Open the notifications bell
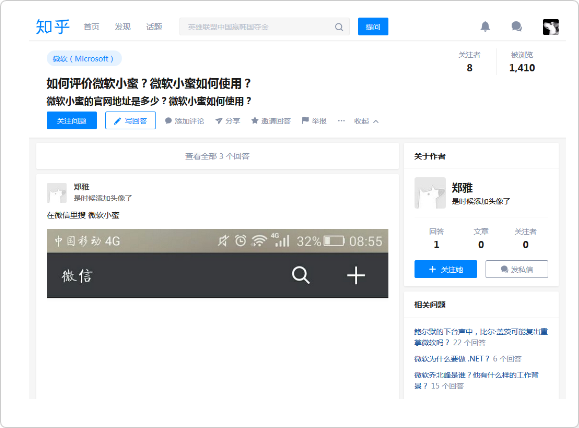Viewport: 579px width, 428px height. click(485, 27)
